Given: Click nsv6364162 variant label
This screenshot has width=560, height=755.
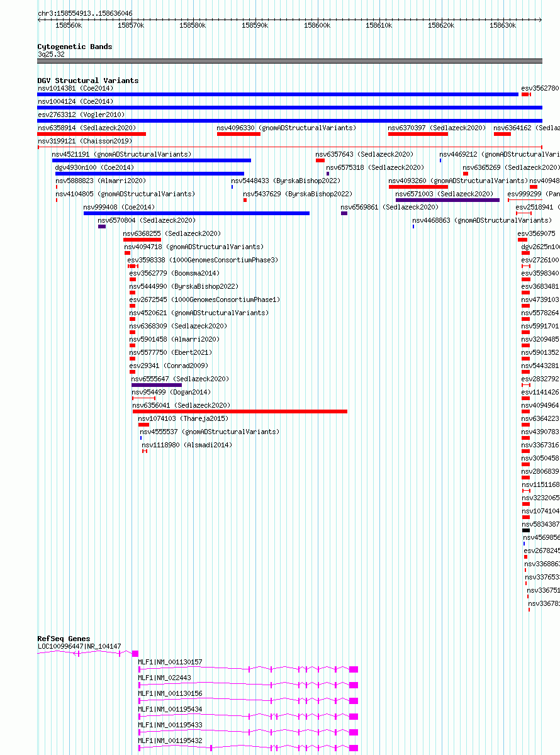Looking at the screenshot, I should click(527, 128).
